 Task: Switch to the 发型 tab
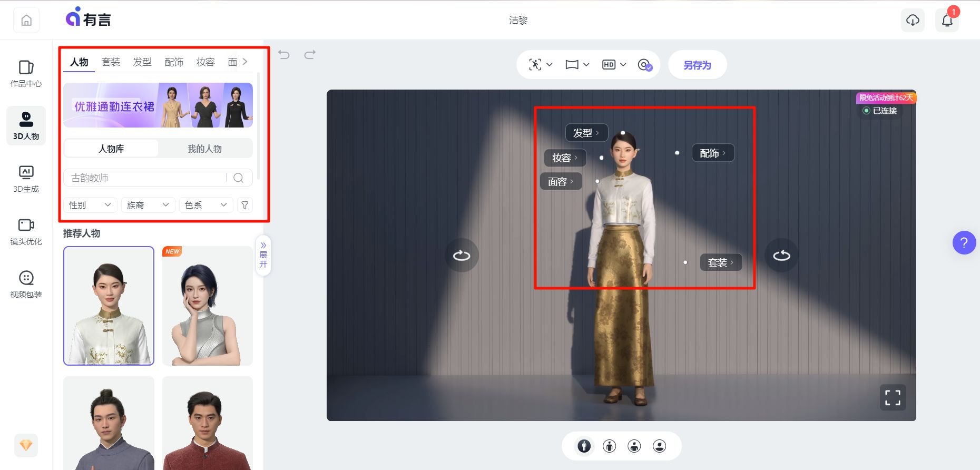[x=142, y=62]
